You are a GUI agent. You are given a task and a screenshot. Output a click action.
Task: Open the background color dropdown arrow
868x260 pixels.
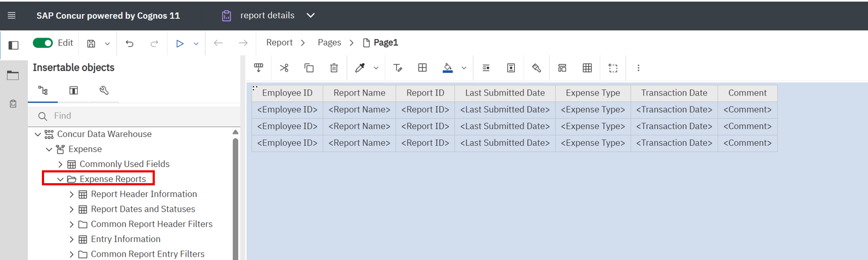(464, 68)
